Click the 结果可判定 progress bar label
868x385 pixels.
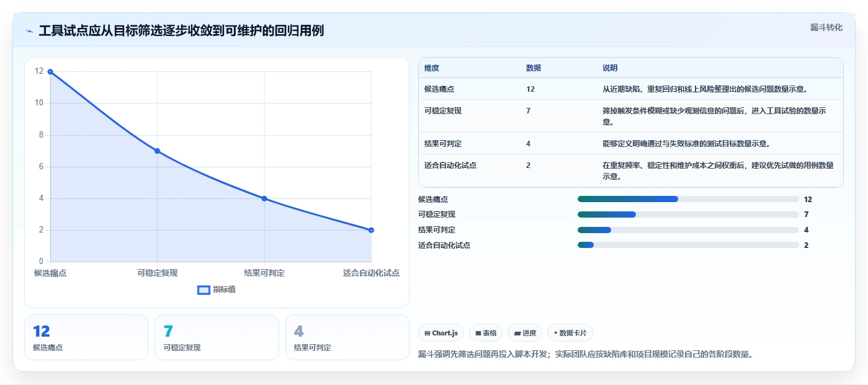click(437, 230)
